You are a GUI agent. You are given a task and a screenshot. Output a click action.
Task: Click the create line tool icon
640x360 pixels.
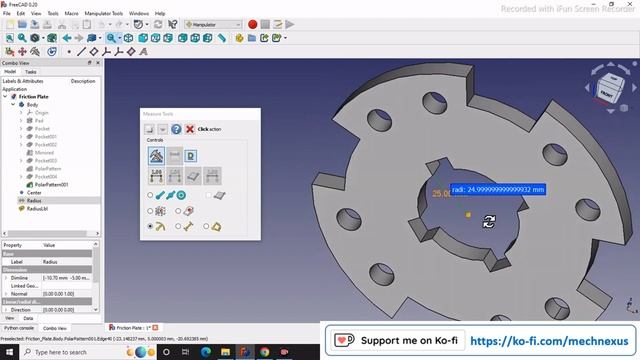pos(81,52)
